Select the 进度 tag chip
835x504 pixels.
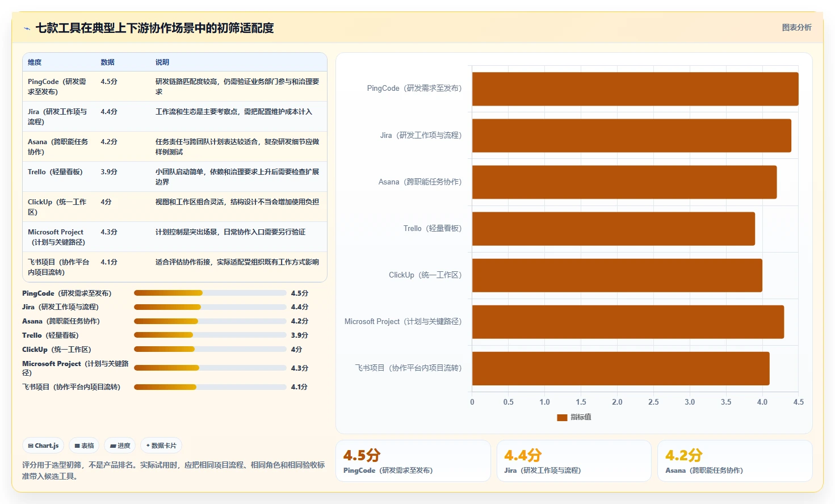(120, 446)
